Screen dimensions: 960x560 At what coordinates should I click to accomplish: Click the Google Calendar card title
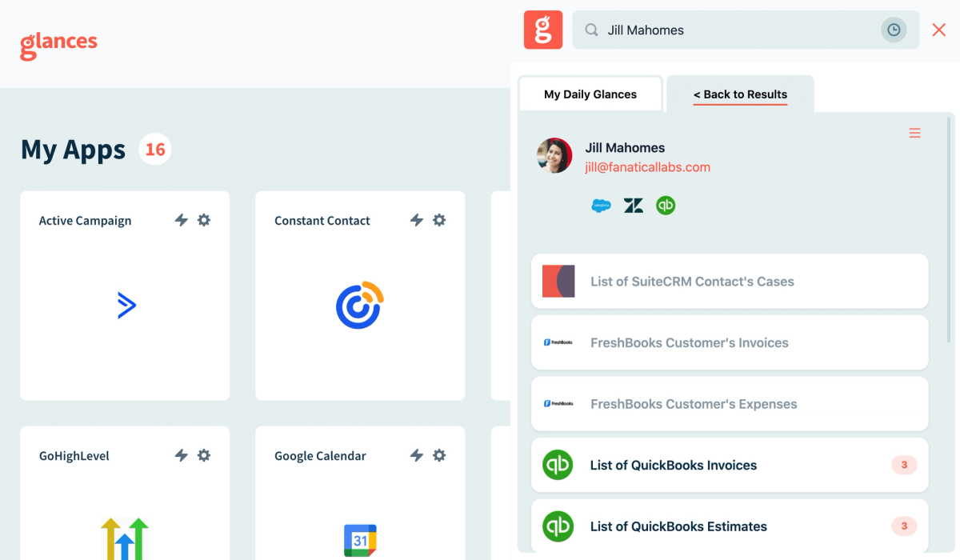tap(320, 456)
